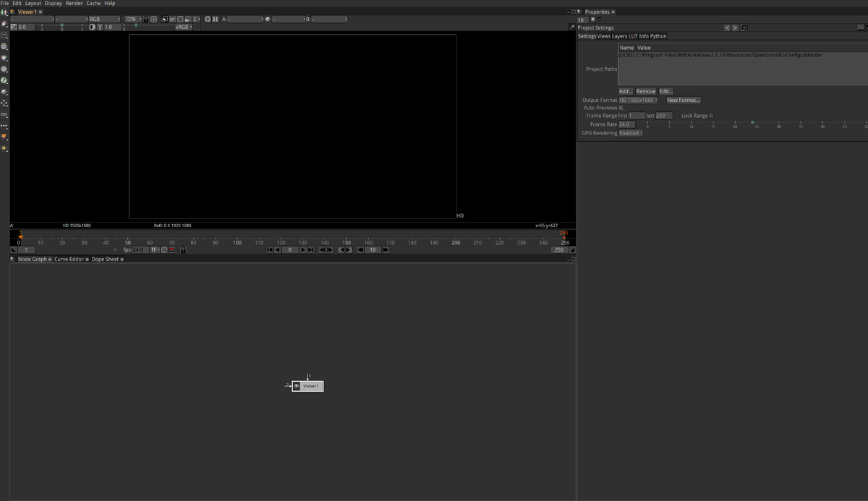This screenshot has height=501, width=868.
Task: Click the New Format... button
Action: pos(684,100)
